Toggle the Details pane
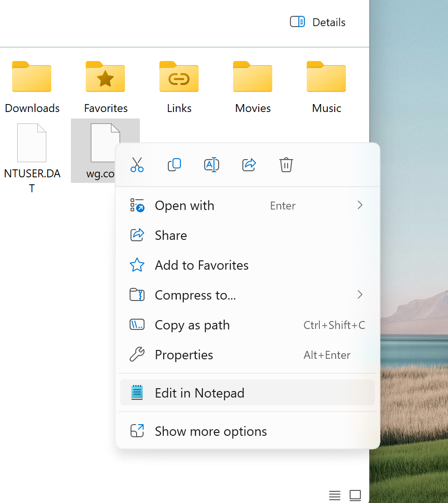 (x=318, y=22)
